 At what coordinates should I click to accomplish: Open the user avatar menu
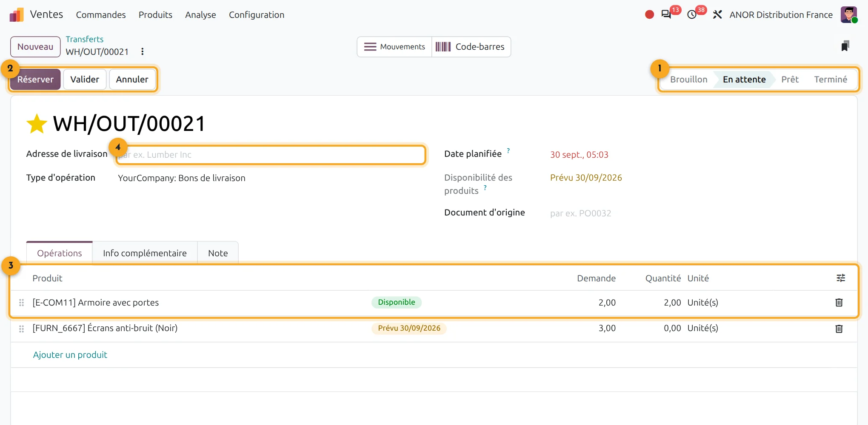[849, 15]
